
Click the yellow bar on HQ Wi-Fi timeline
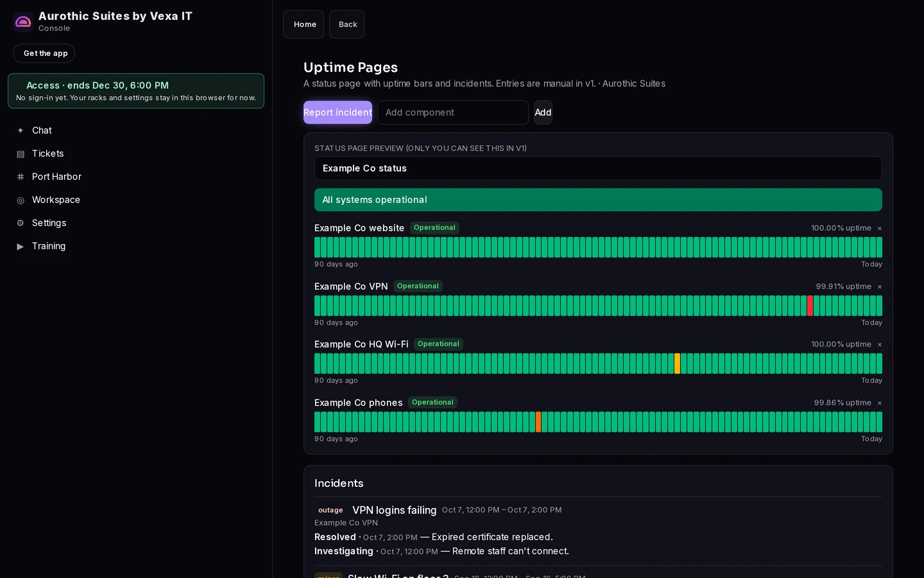pyautogui.click(x=677, y=363)
